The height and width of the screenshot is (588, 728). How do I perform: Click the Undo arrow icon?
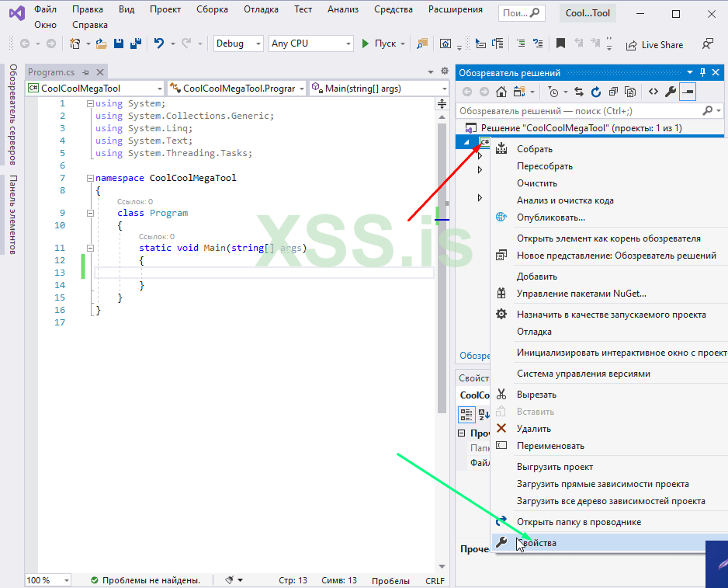[159, 44]
